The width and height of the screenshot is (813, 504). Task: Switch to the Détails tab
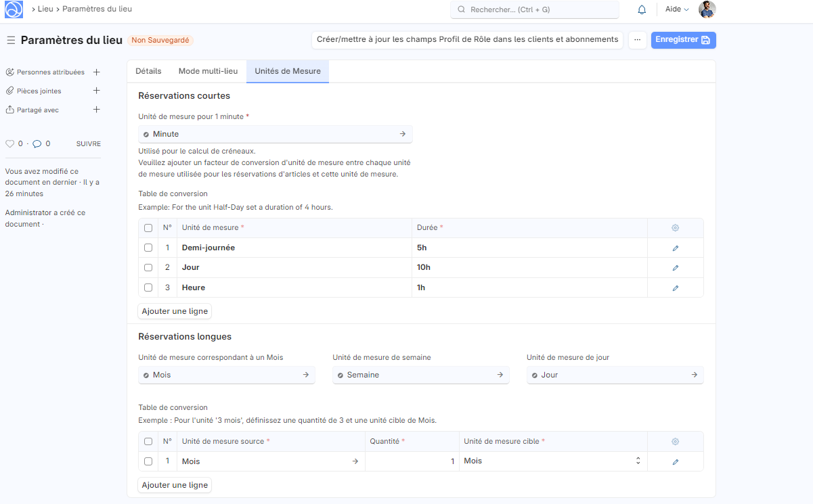(148, 71)
